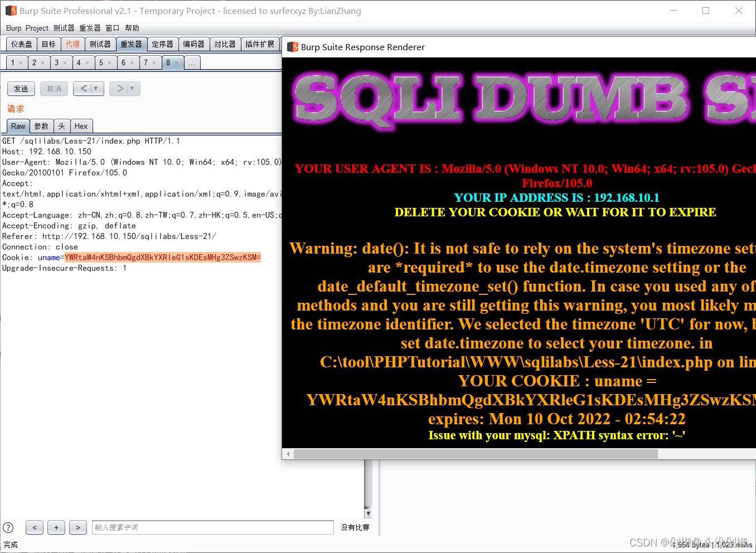This screenshot has height=553, width=756.
Task: Close repeater tab 8 with its x
Action: tap(176, 63)
